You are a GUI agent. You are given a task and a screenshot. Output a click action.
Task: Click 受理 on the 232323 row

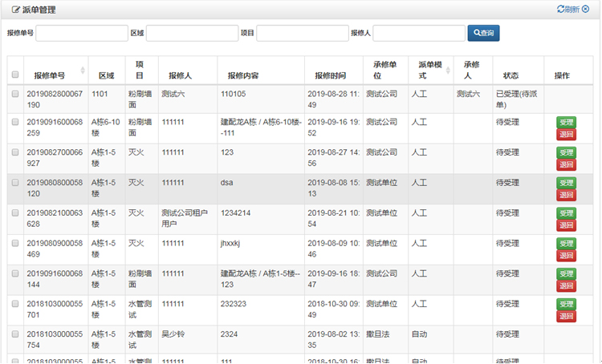pyautogui.click(x=566, y=305)
